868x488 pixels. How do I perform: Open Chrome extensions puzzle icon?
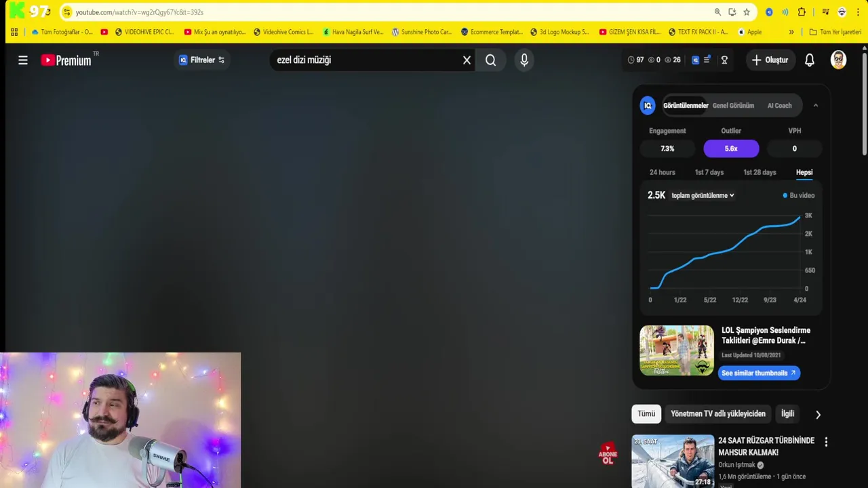coord(802,12)
